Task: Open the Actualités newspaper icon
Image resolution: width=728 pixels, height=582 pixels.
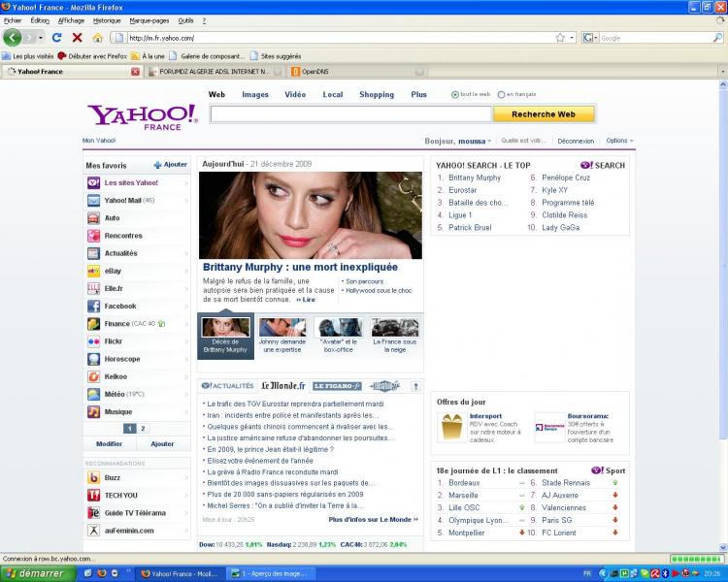Action: (93, 253)
